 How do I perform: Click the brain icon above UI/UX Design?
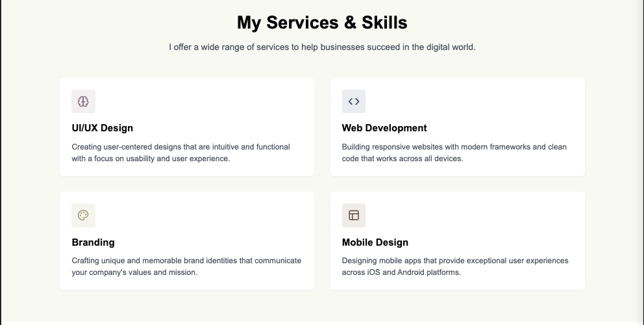coord(83,101)
